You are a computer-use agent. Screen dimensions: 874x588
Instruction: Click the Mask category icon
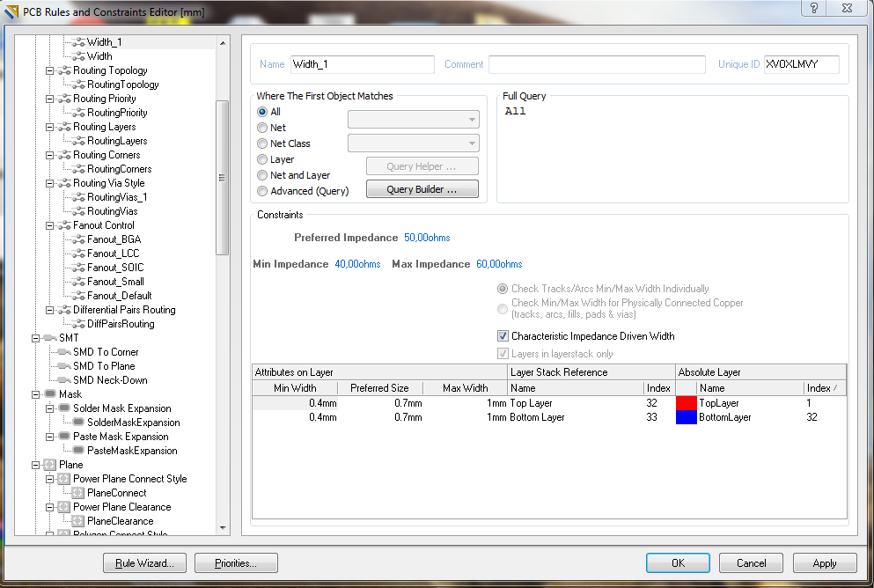pos(51,394)
